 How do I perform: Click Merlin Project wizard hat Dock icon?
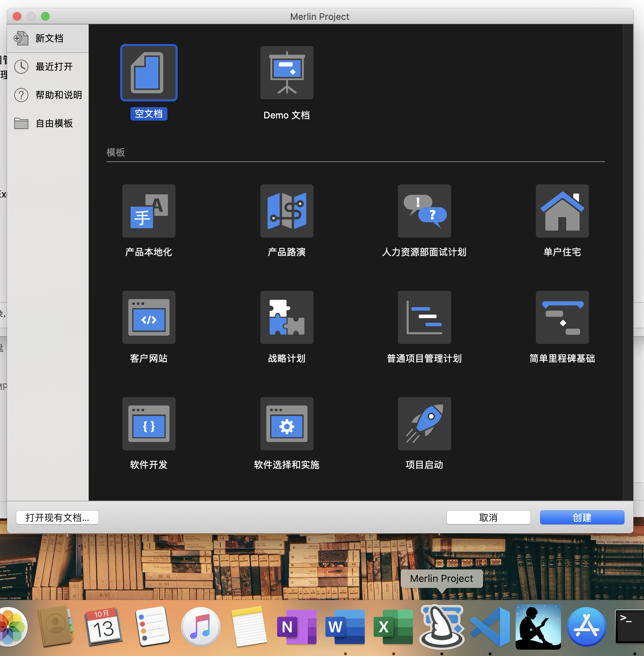(442, 627)
